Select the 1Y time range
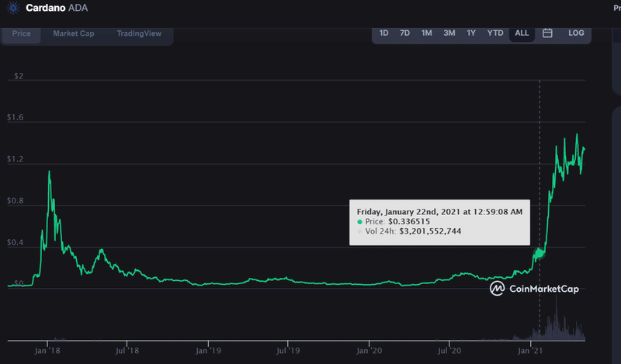The image size is (621, 364). (x=471, y=33)
